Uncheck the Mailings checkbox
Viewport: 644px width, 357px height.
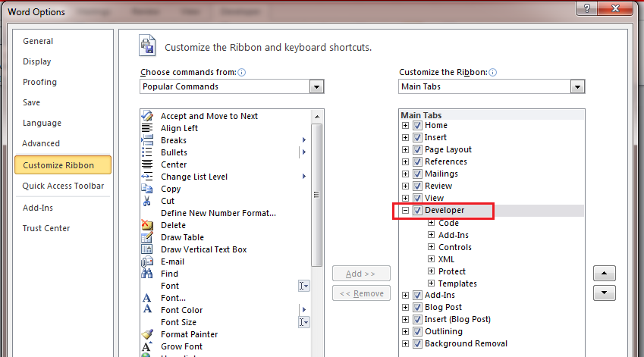418,174
